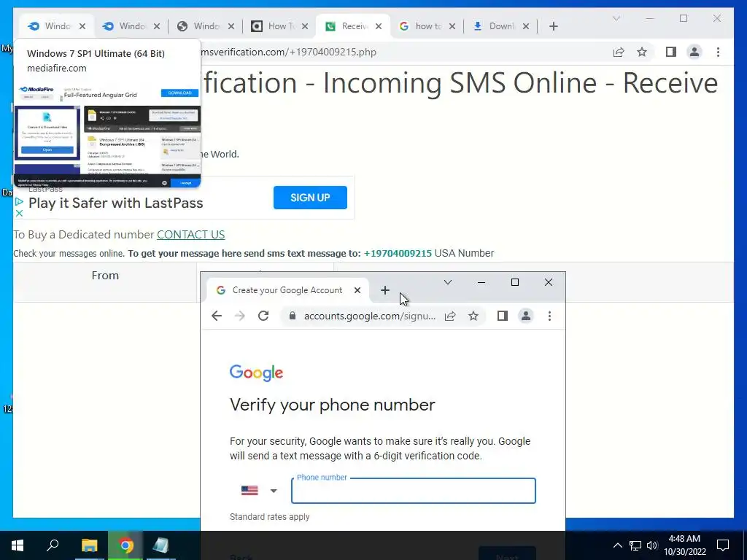Viewport: 747px width, 560px height.
Task: Close the Receive SMS tab
Action: click(379, 26)
